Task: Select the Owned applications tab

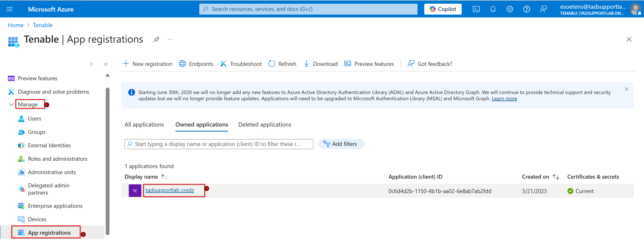Action: click(202, 125)
